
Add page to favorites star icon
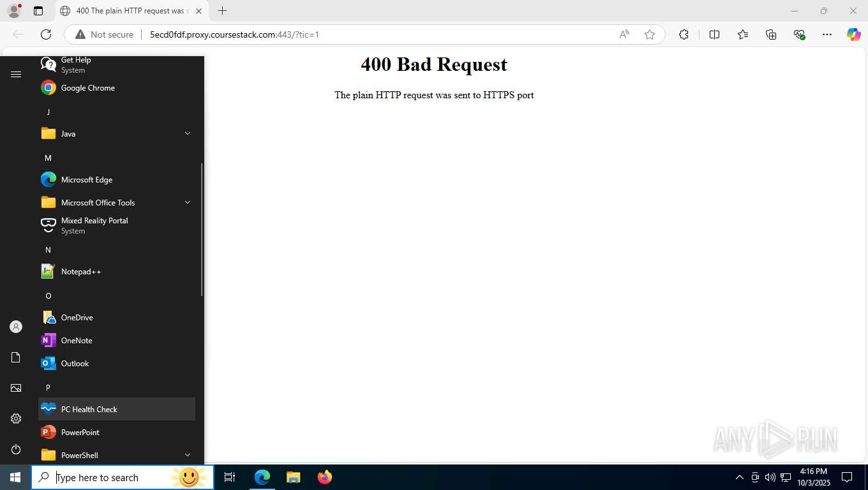click(650, 34)
